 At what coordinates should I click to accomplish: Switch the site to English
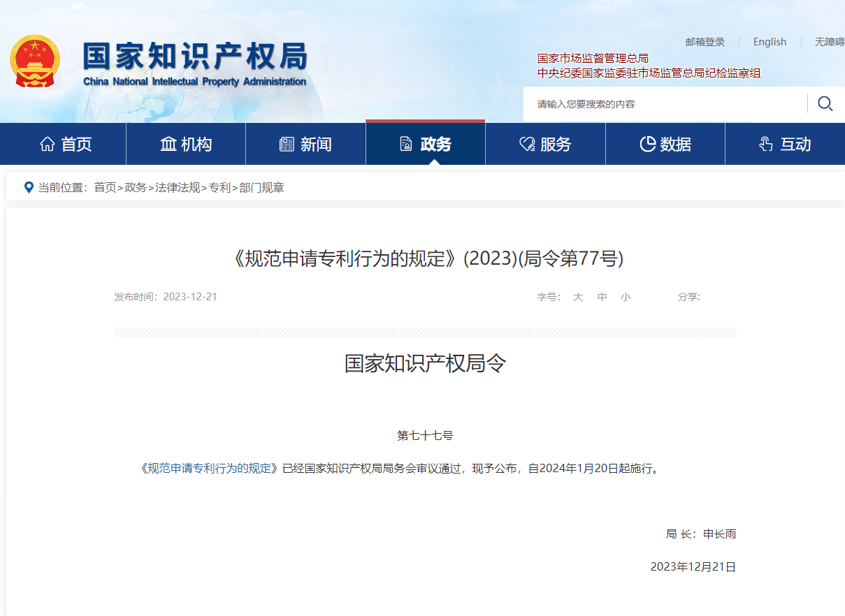[x=770, y=42]
